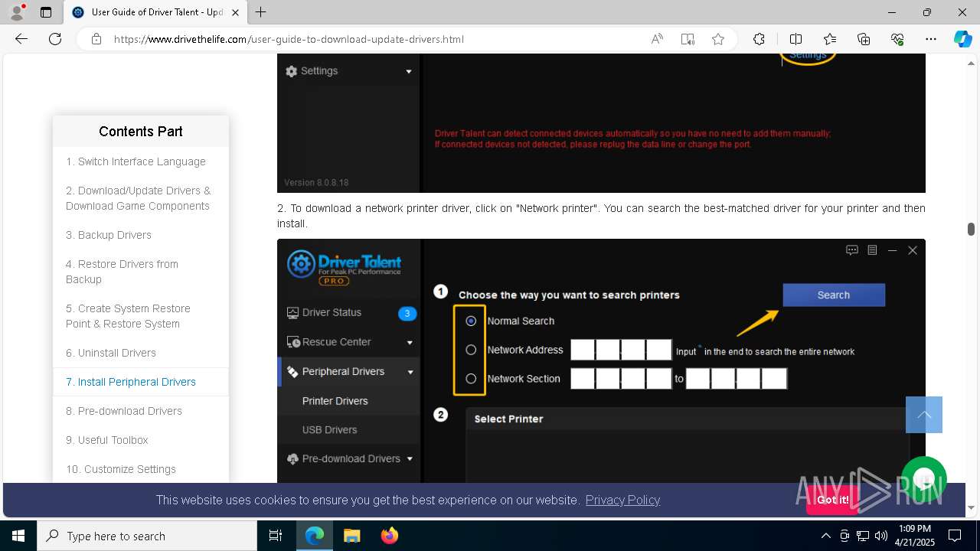Select Network Section radio button
The width and height of the screenshot is (980, 551).
point(471,379)
